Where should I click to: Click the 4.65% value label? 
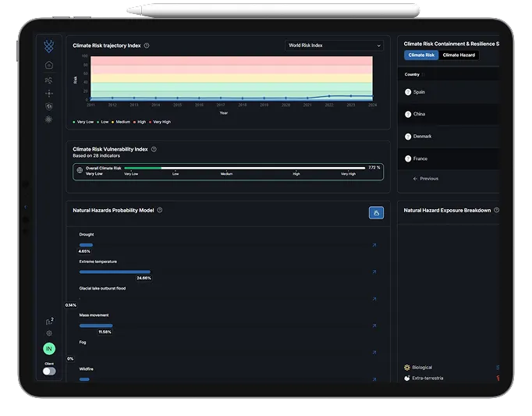[84, 251]
